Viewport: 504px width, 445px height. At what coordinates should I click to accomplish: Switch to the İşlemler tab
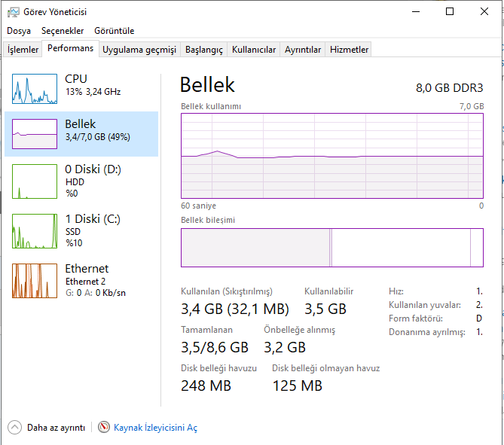tap(23, 50)
